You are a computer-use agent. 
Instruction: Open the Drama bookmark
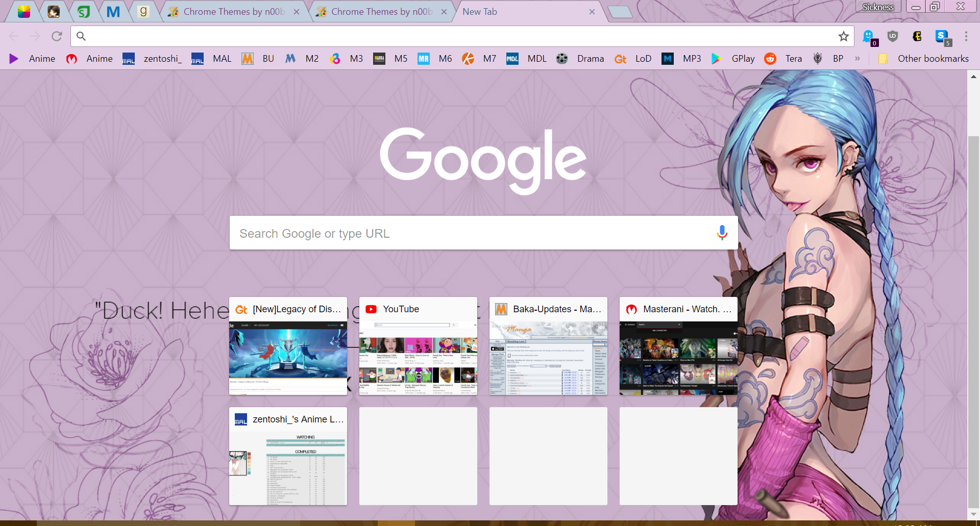[580, 59]
